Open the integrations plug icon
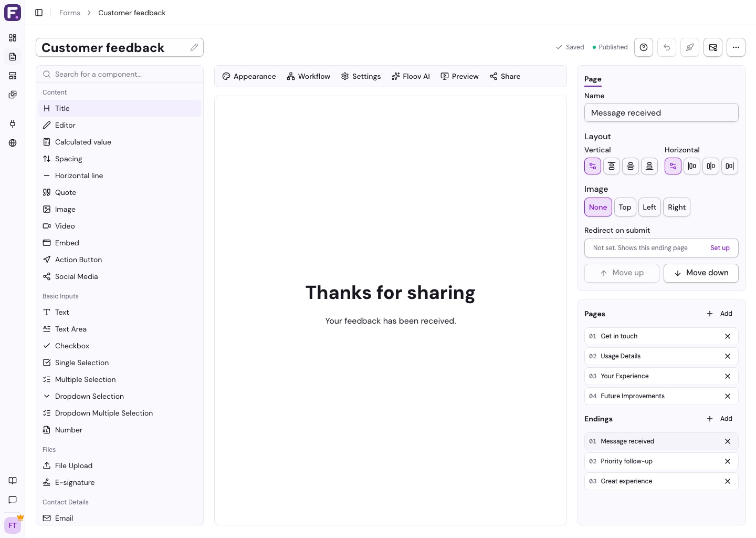 point(13,124)
